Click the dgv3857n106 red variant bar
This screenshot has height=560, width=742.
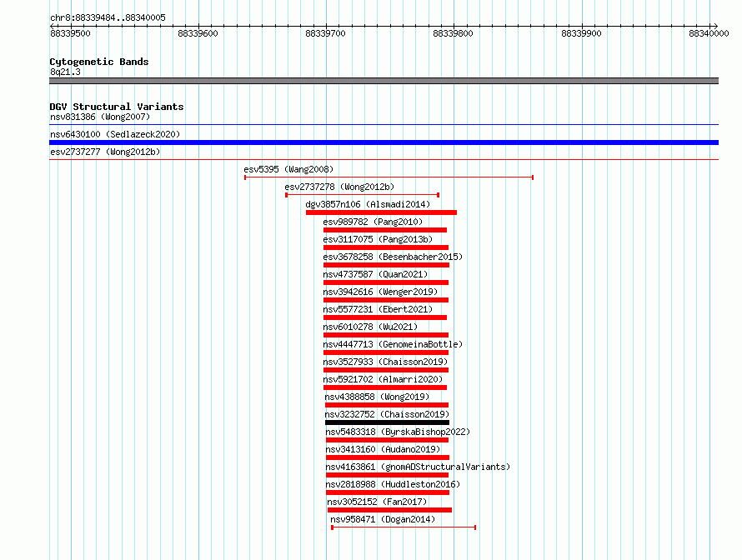click(x=381, y=212)
